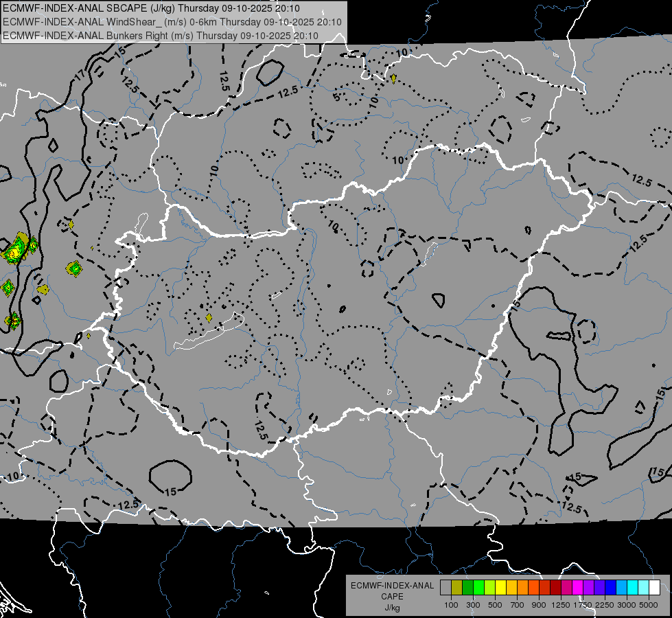The width and height of the screenshot is (672, 618).
Task: Click the dark green CAPE legend swatch
Action: [467, 587]
